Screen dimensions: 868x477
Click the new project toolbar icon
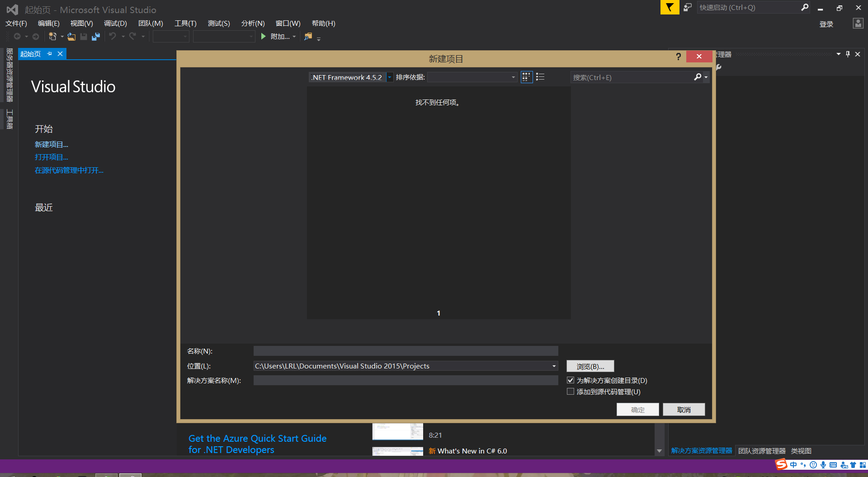tap(52, 37)
